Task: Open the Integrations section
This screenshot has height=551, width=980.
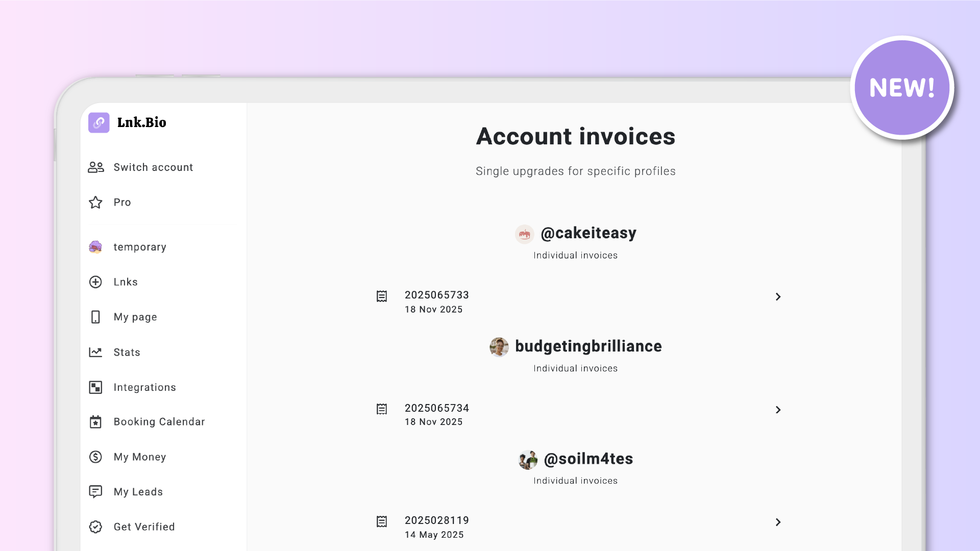Action: 145,387
